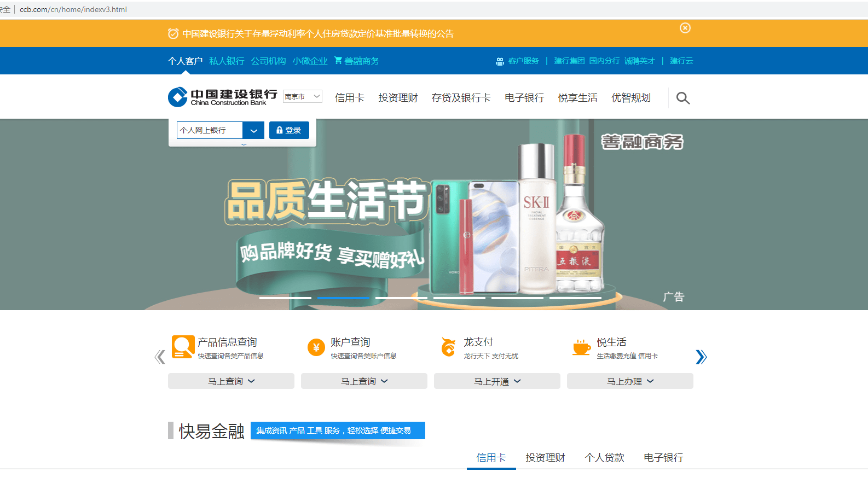Open 小微企业 section
The image size is (868, 489).
point(310,61)
